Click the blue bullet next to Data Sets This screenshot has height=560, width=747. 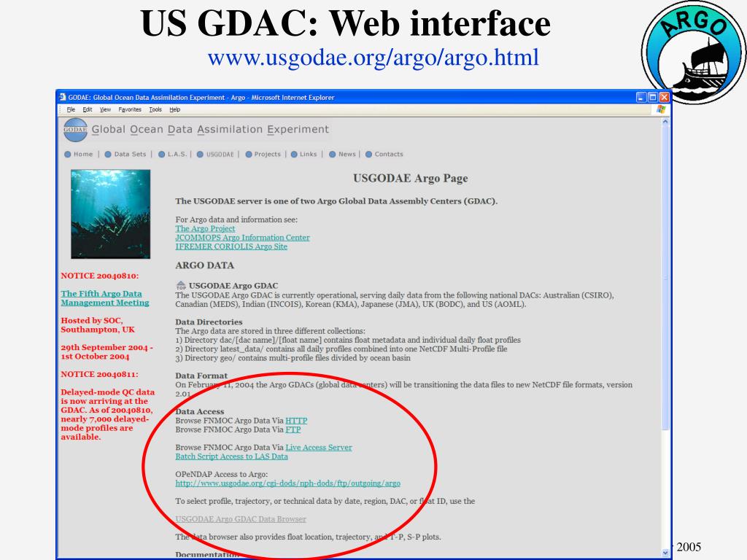coord(108,155)
